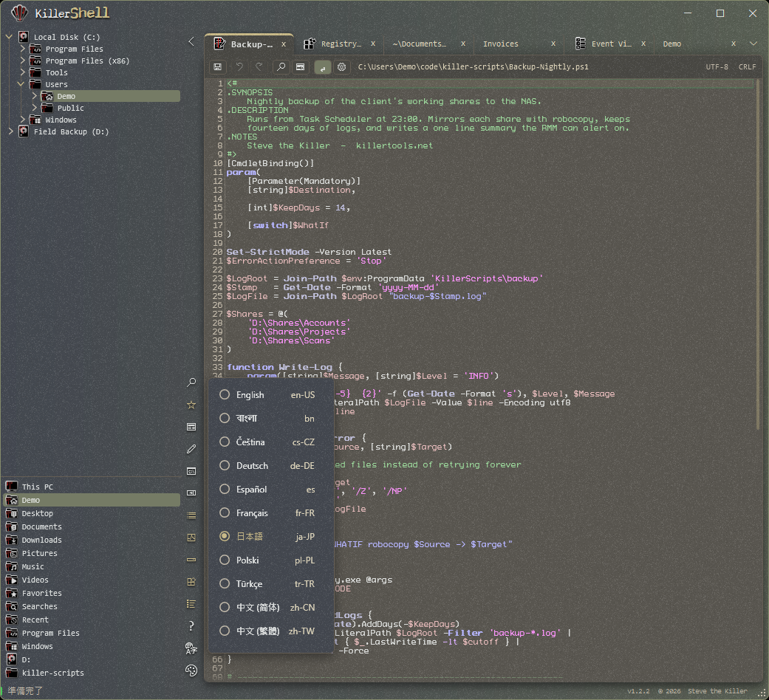Screen dimensions: 769x700
Task: Select Tools folder in tree
Action: click(x=56, y=72)
